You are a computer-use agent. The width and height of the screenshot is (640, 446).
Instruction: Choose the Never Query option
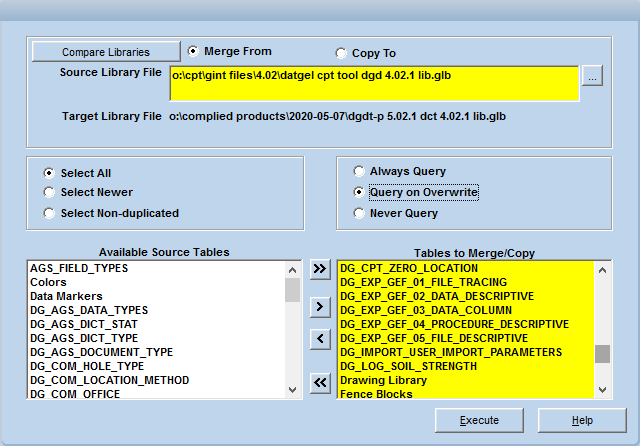[360, 213]
